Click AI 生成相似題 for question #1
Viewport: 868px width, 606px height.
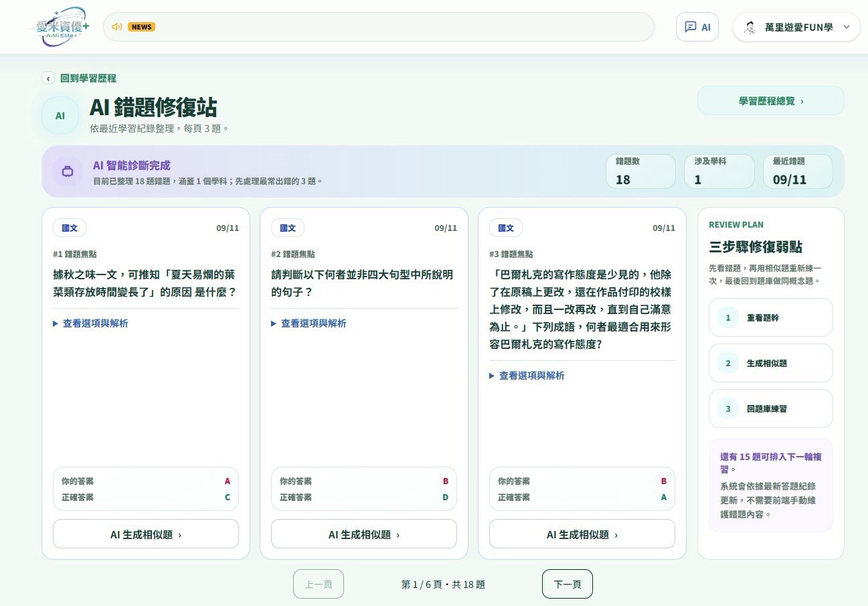coord(146,534)
